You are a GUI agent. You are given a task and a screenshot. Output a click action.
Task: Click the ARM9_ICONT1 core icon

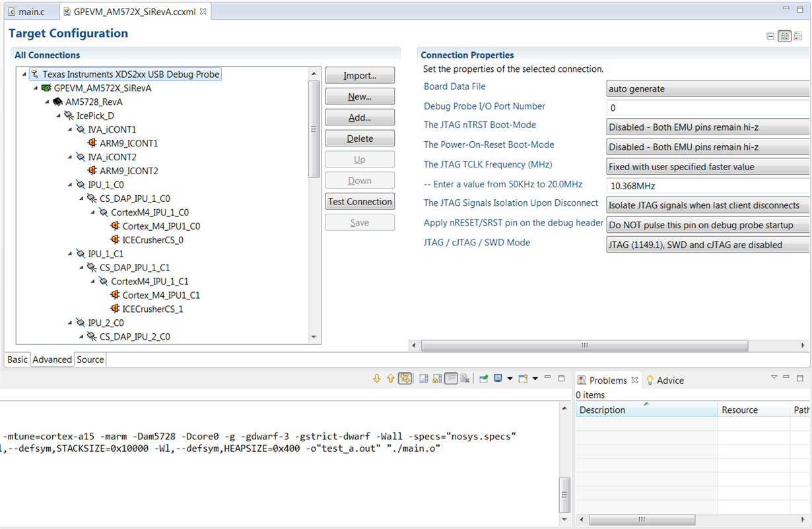92,143
